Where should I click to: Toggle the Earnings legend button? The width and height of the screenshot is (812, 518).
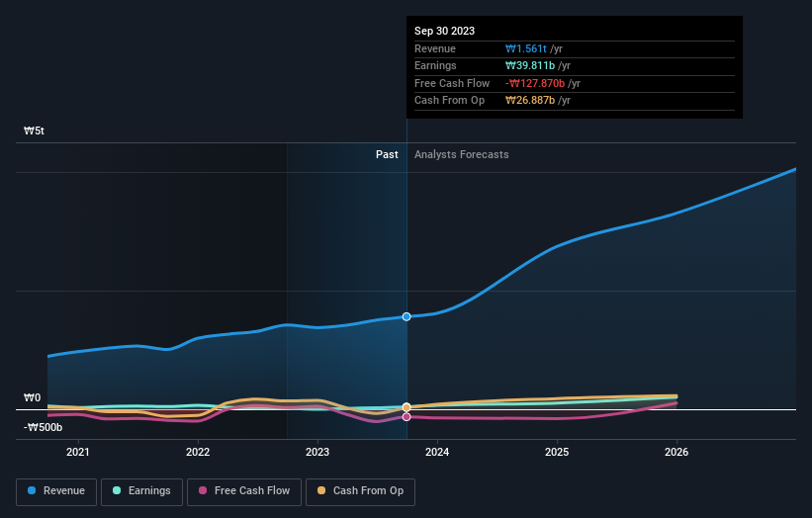coord(141,491)
